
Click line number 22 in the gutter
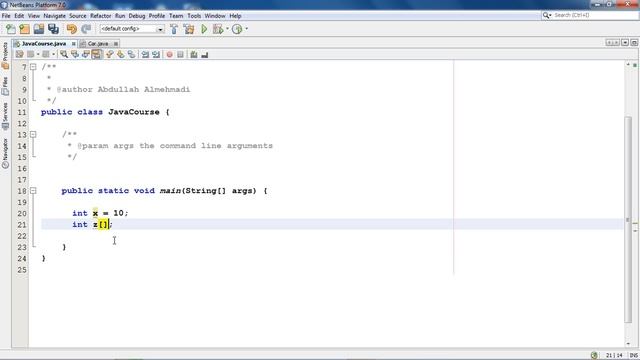coord(22,236)
